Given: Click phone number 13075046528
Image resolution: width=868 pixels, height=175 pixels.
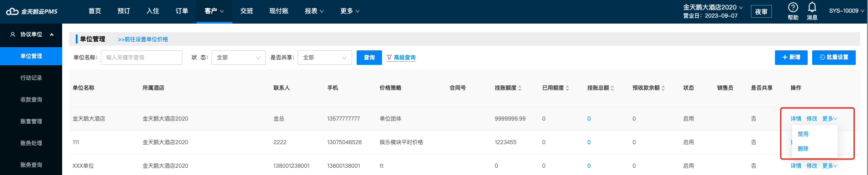Looking at the screenshot, I should point(344,142).
